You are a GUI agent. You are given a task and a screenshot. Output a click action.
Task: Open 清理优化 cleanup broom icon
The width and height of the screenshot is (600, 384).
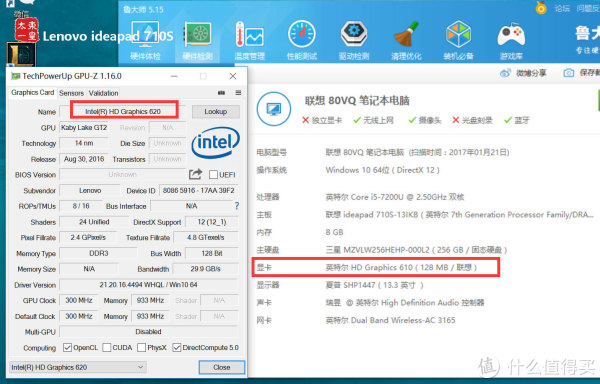pos(406,40)
